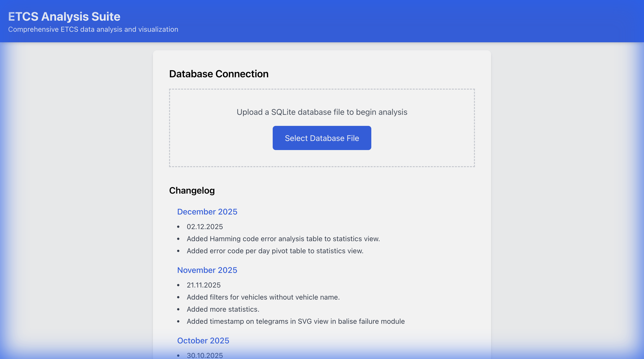This screenshot has width=644, height=359.
Task: Click the upload SQLite instruction text
Action: point(322,112)
